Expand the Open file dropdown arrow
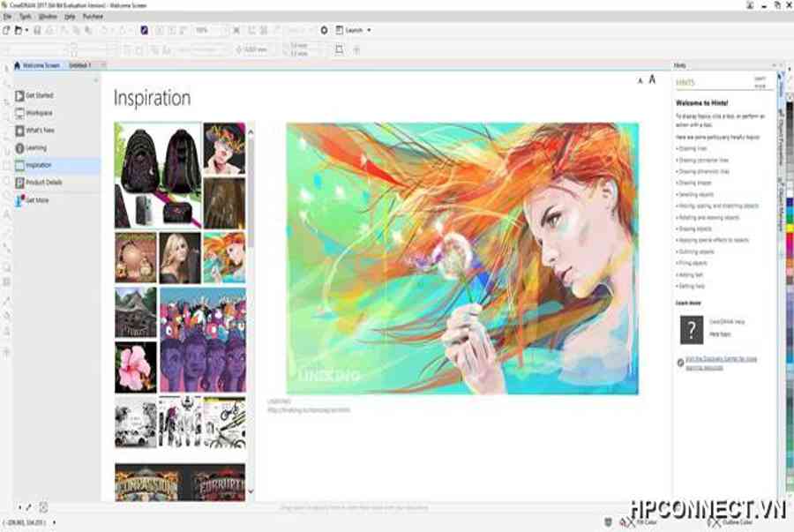Image resolution: width=794 pixels, height=532 pixels. click(27, 30)
